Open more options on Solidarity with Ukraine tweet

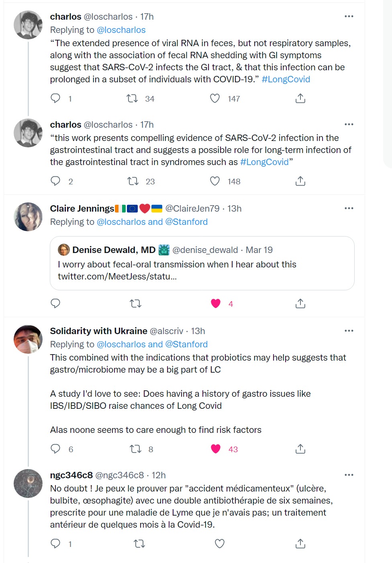point(349,331)
